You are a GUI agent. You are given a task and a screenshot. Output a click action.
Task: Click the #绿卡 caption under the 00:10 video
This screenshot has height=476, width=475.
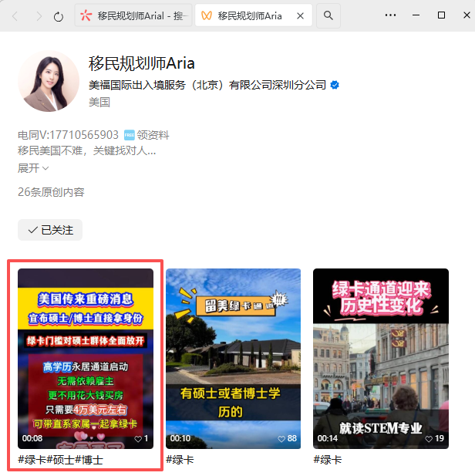(x=180, y=460)
